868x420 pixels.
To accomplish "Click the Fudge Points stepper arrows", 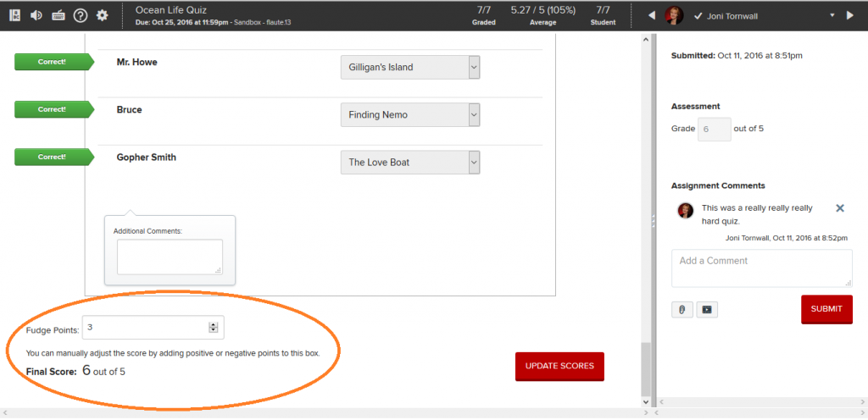I will 213,328.
